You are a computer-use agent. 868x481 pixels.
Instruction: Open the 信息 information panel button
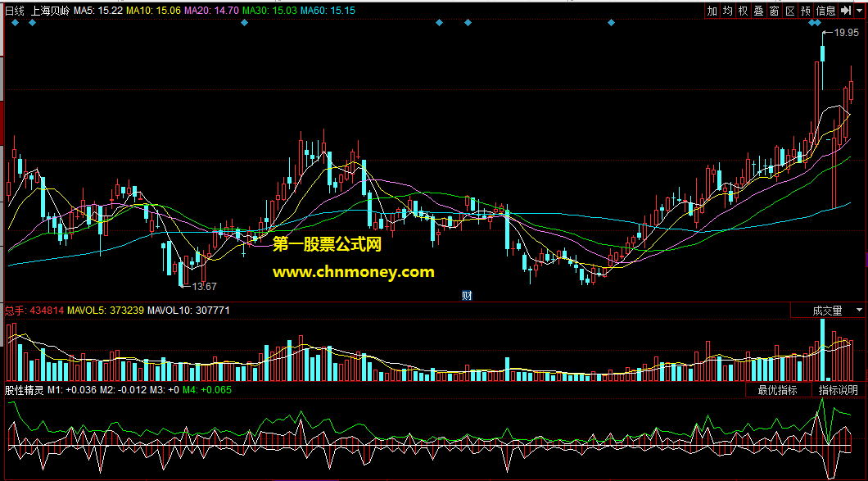826,10
